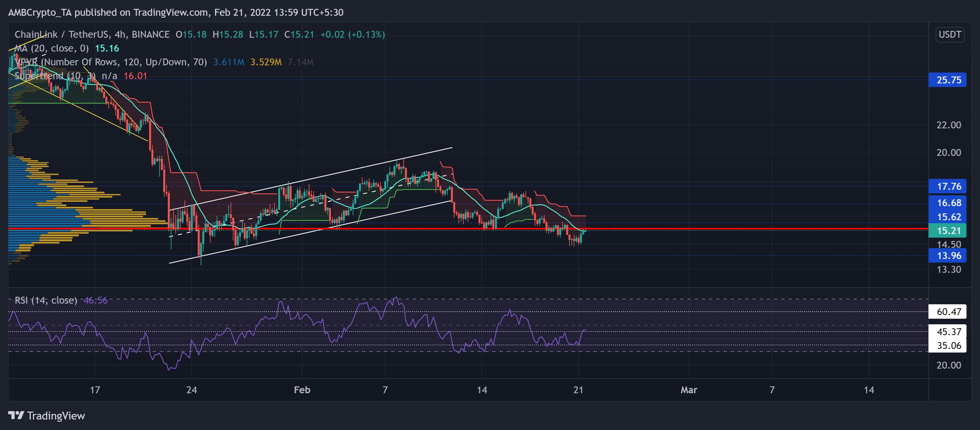
Task: Click the 24 date on time axis
Action: 192,390
